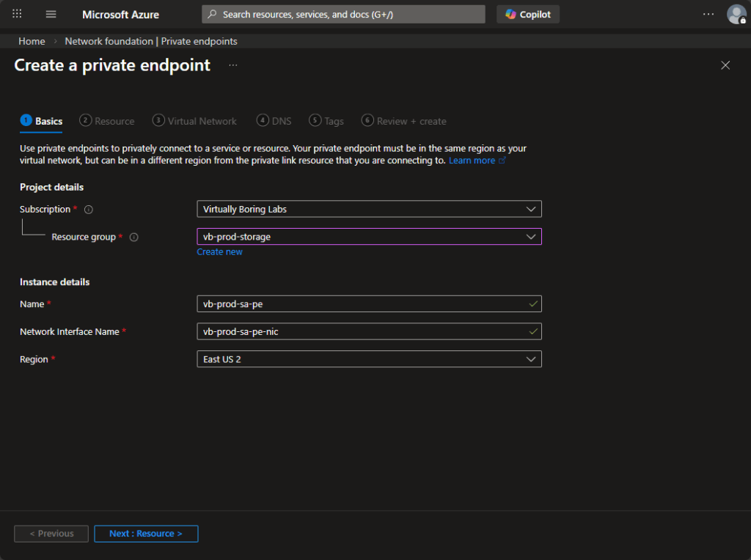This screenshot has width=751, height=560.
Task: Open page ellipsis next to Create a private endpoint
Action: click(x=232, y=65)
